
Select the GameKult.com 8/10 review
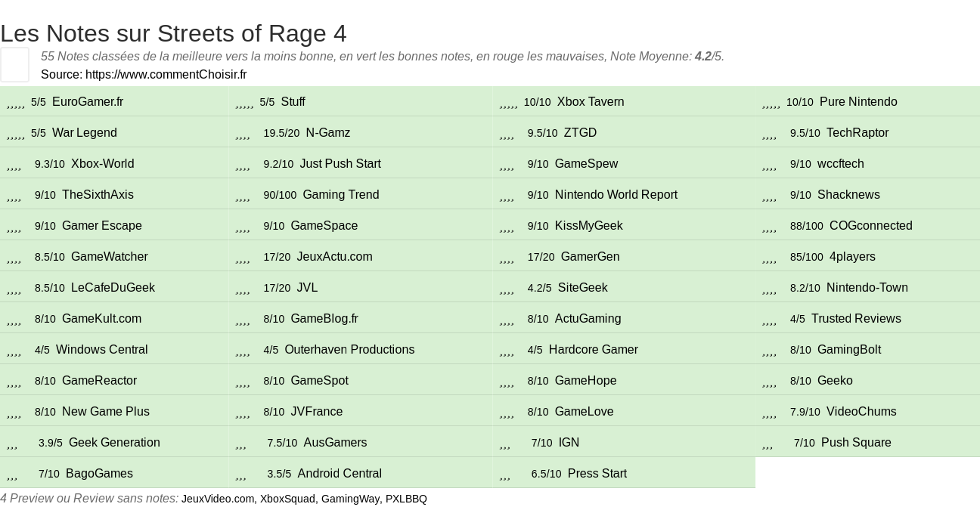pyautogui.click(x=113, y=318)
